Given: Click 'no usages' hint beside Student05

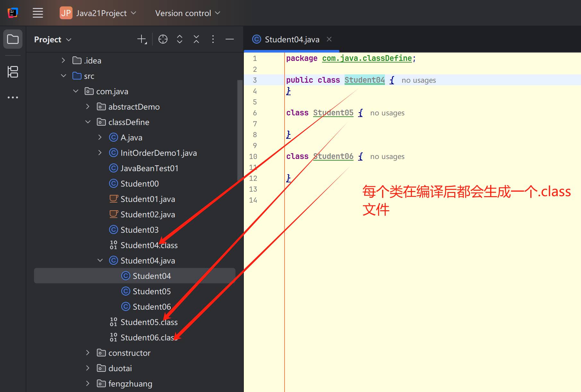Looking at the screenshot, I should [x=387, y=113].
